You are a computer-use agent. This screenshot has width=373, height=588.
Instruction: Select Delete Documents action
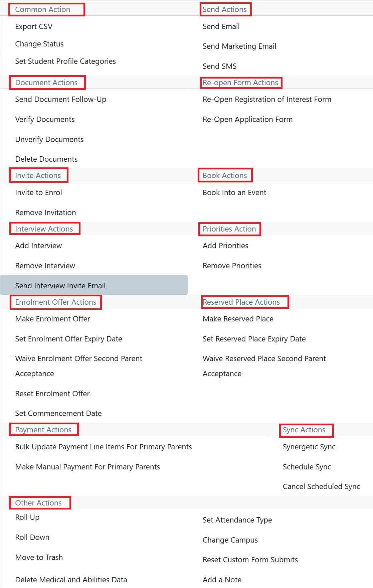46,159
